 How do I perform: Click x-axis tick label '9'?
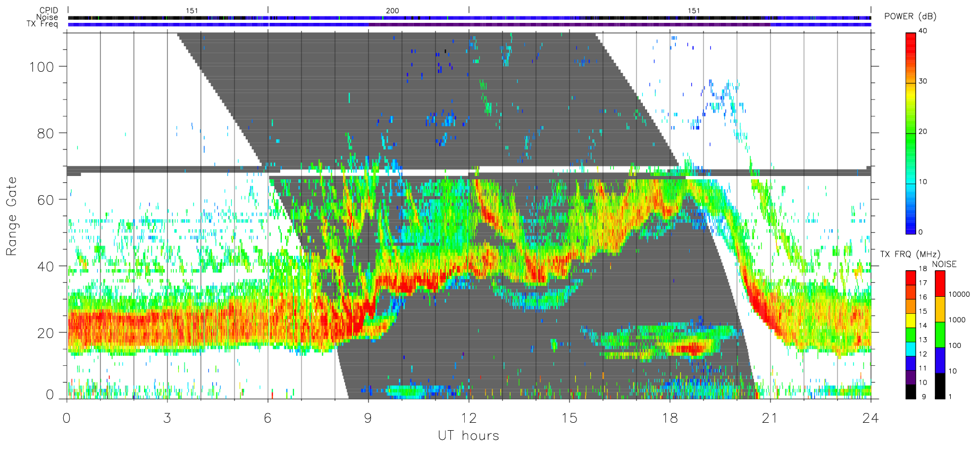(368, 418)
